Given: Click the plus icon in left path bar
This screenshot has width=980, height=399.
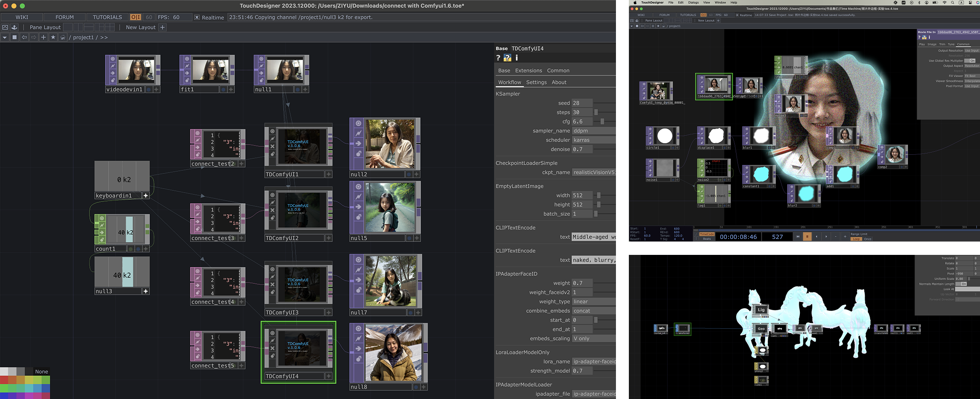Looking at the screenshot, I should coord(43,37).
